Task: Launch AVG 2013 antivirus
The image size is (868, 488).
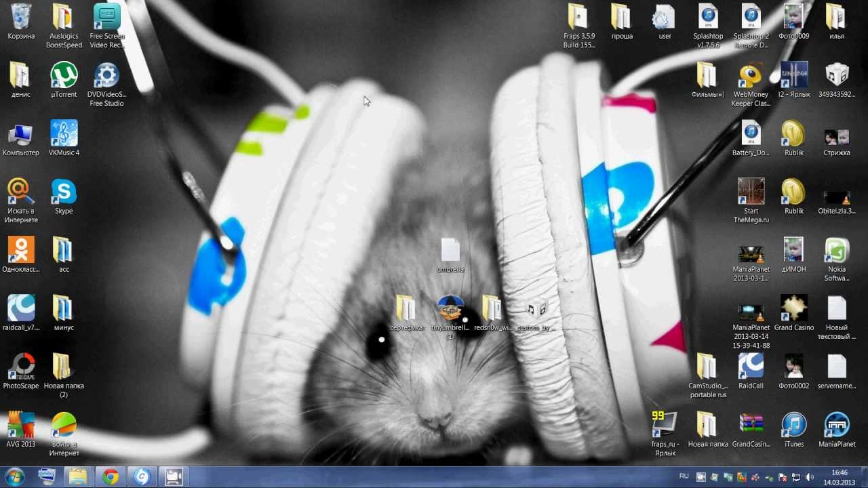Action: [x=21, y=430]
